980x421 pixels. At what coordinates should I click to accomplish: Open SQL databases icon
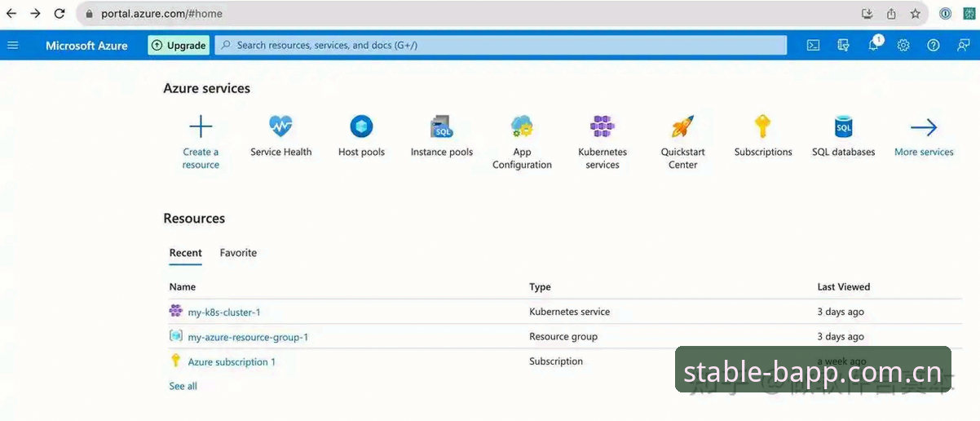843,126
